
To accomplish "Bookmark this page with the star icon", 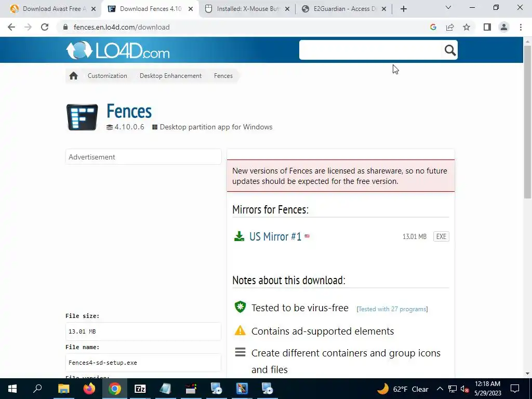I will point(467,27).
